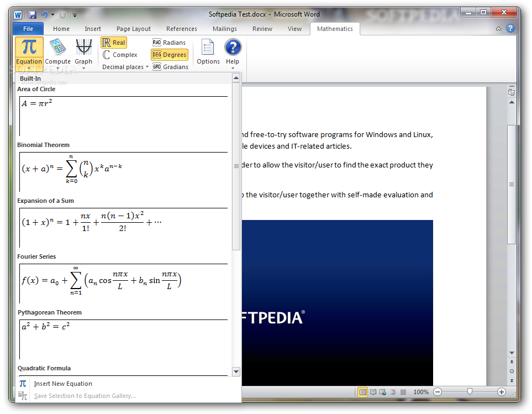This screenshot has height=414, width=532.
Task: Insert the Area of Circle equation
Action: click(x=123, y=116)
